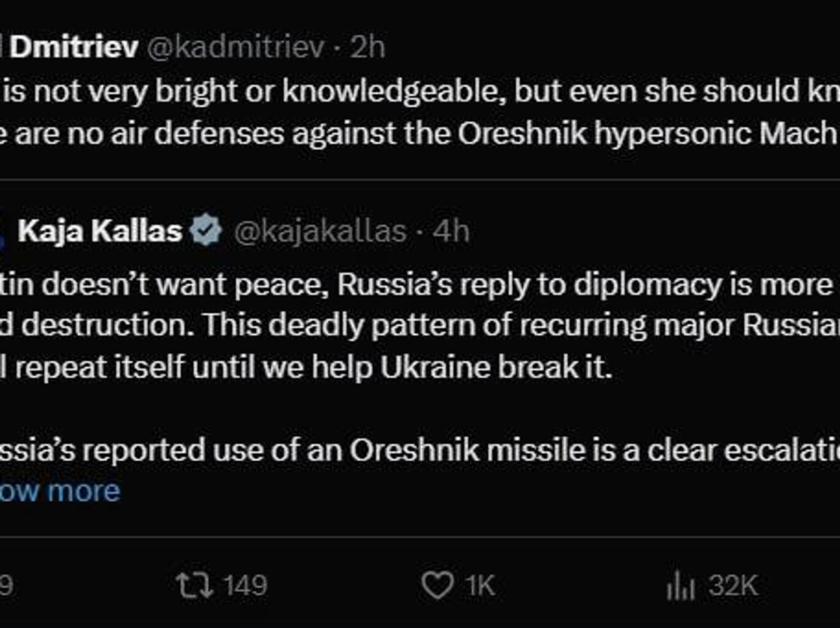Click the retweet arrows icon

[195, 586]
